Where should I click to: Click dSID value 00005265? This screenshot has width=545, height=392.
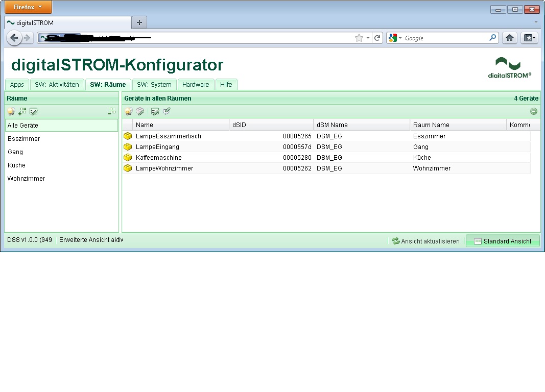tap(297, 136)
